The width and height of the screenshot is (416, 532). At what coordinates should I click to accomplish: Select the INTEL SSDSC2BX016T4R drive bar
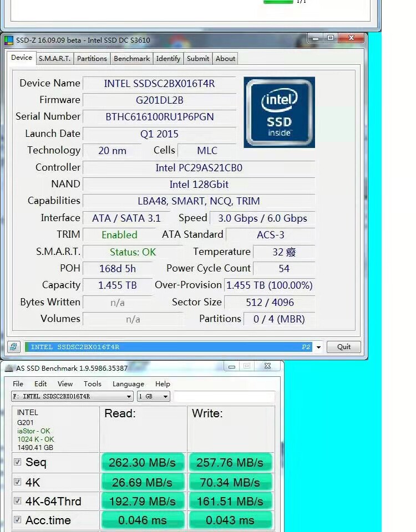tap(169, 347)
